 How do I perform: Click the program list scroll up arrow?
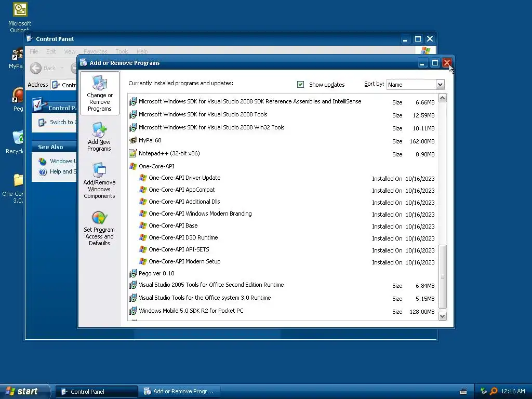[443, 98]
